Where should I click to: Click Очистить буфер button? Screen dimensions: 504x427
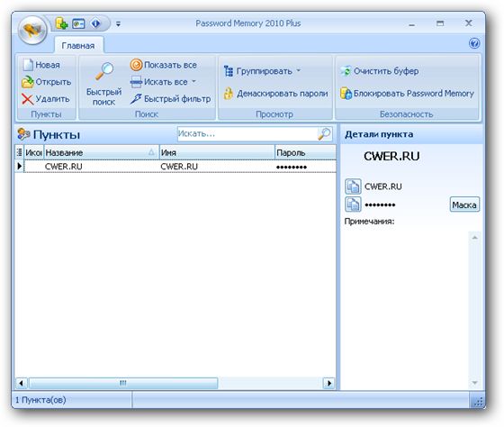click(380, 71)
